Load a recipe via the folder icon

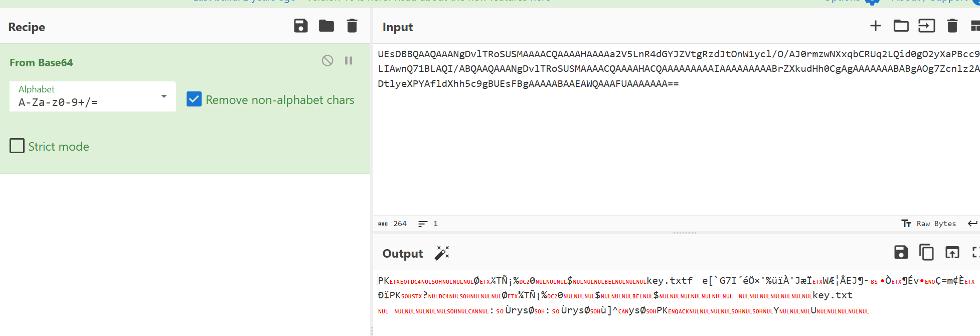pyautogui.click(x=326, y=26)
